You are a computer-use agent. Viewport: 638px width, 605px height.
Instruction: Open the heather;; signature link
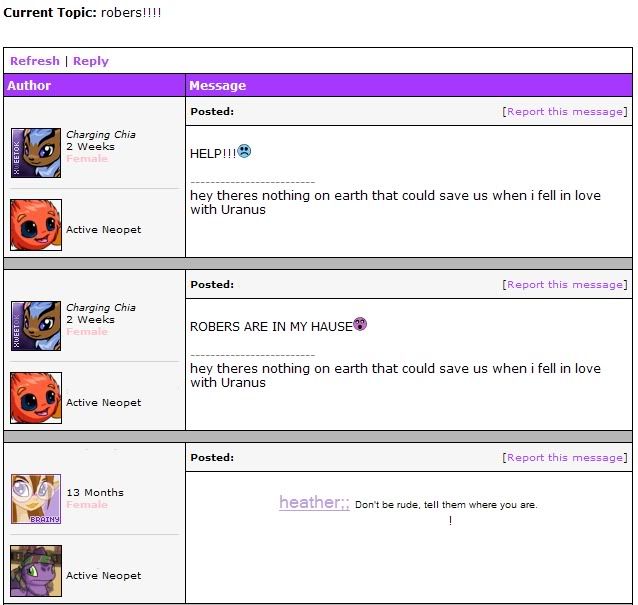coord(314,502)
